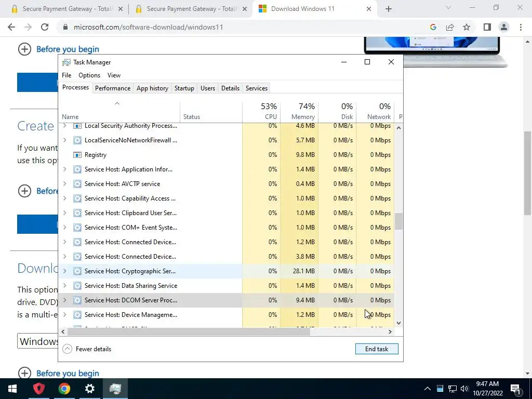Open Settings gear from the taskbar
The width and height of the screenshot is (532, 399).
point(89,389)
